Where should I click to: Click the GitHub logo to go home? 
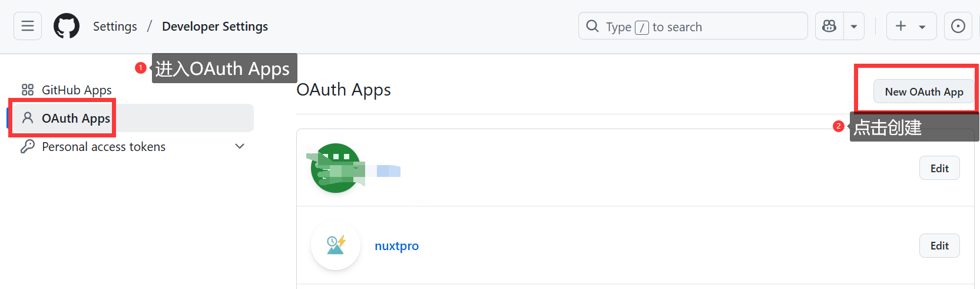pos(67,27)
